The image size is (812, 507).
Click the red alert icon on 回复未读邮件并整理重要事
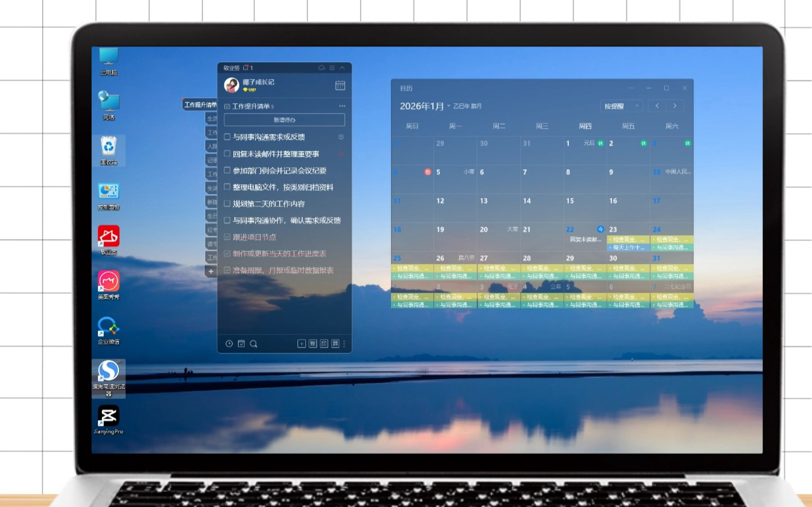pos(341,154)
